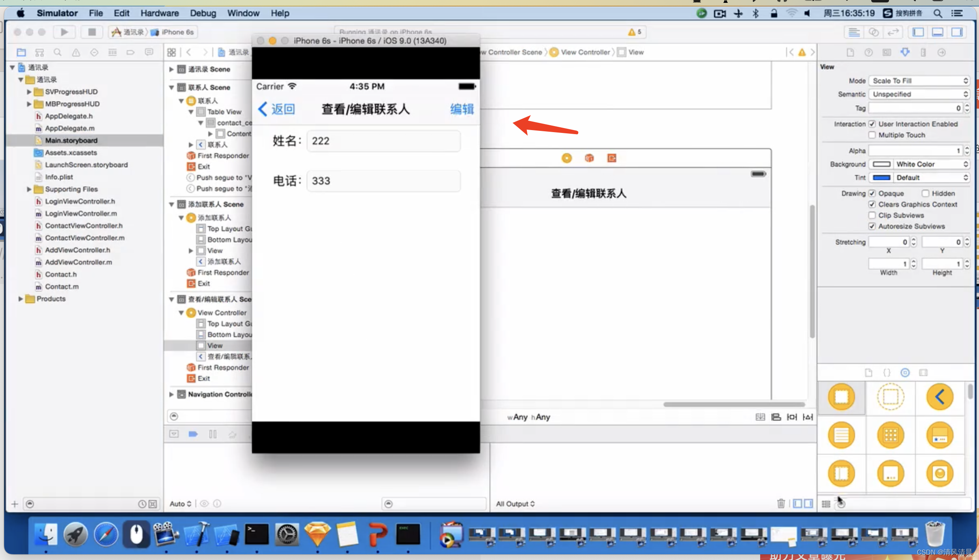Expand the Navigation Controller tree item
This screenshot has height=560, width=979.
pyautogui.click(x=170, y=394)
